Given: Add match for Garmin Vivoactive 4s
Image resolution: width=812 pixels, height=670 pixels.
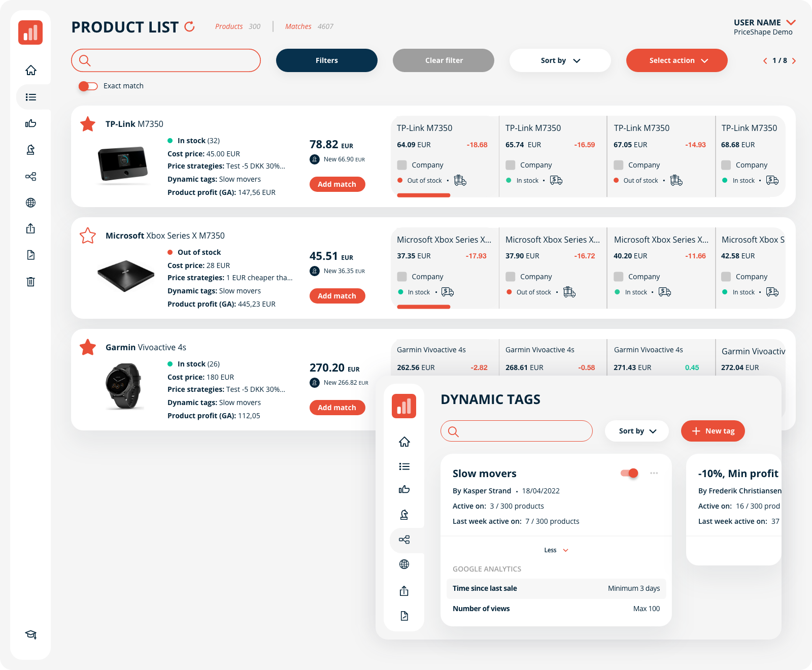Looking at the screenshot, I should click(337, 408).
